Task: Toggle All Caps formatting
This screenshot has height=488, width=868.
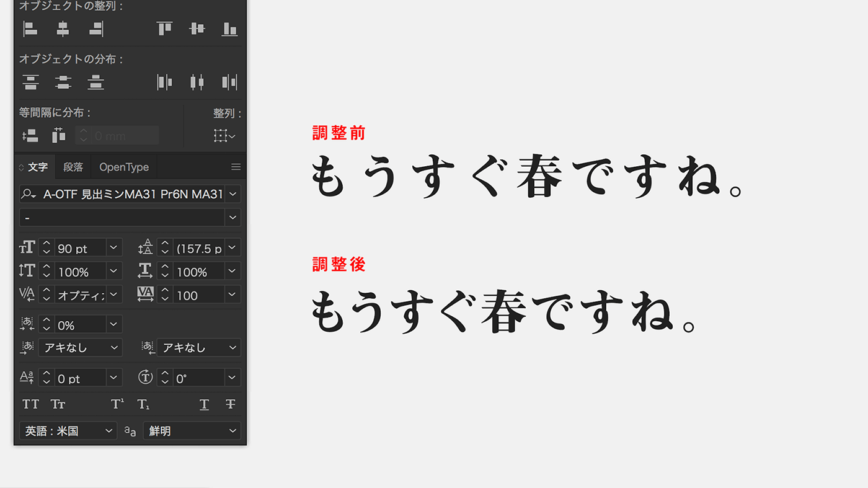Action: coord(30,404)
